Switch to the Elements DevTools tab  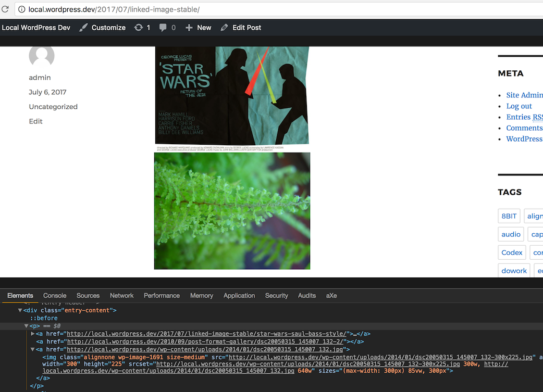tap(20, 296)
